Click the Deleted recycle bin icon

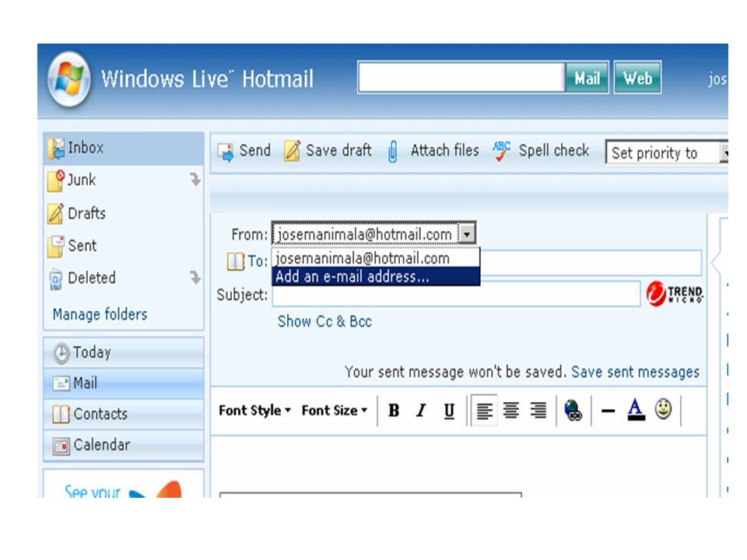pos(56,279)
